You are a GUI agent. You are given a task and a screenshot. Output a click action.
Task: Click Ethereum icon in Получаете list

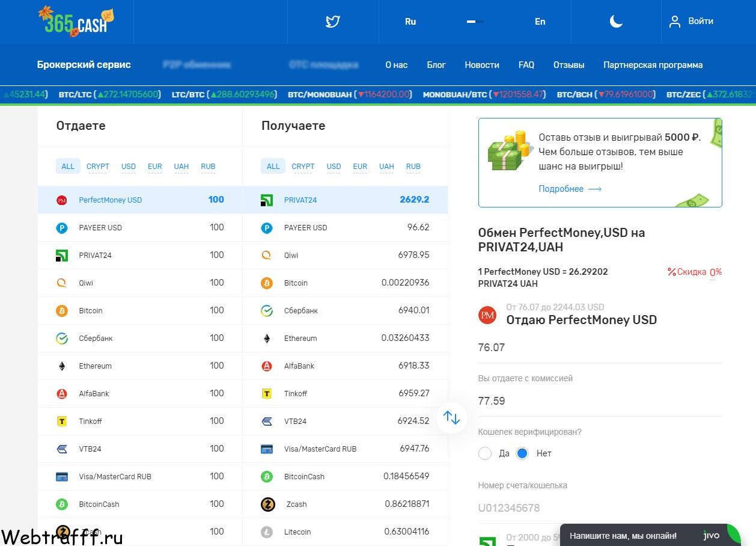tap(267, 339)
